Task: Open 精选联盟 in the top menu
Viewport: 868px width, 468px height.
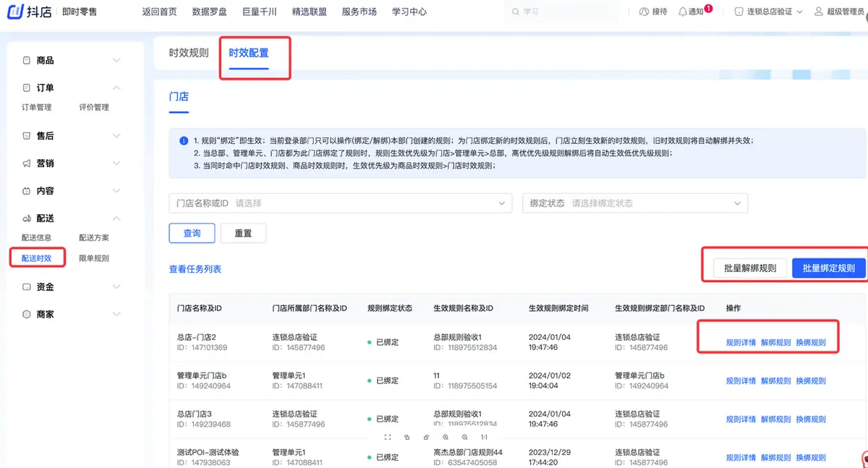Action: pyautogui.click(x=310, y=12)
